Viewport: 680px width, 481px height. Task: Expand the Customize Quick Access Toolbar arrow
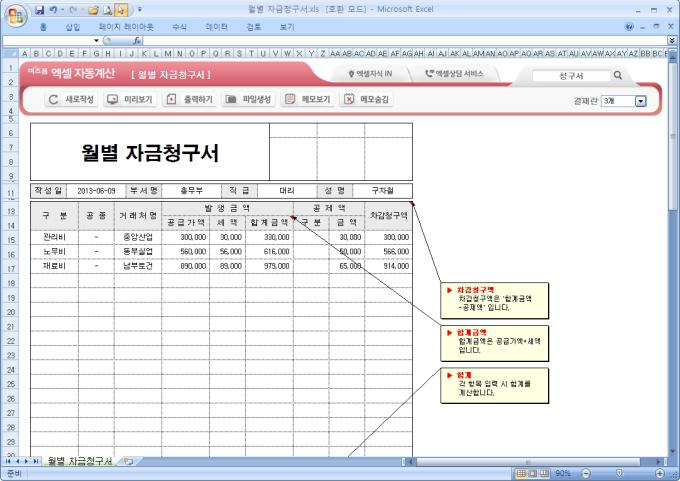point(140,9)
